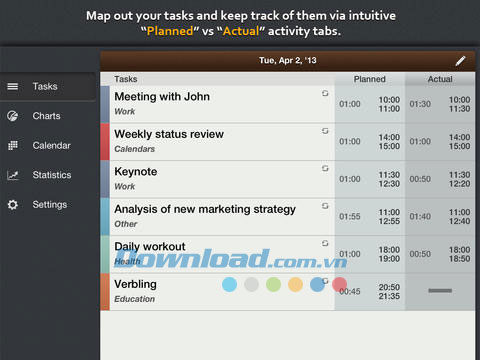This screenshot has height=360, width=480.
Task: Select the red color dot
Action: click(339, 284)
